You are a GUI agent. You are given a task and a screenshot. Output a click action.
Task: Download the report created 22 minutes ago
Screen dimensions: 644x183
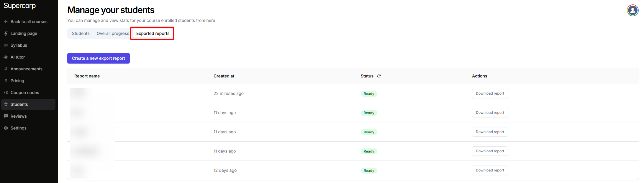point(490,93)
